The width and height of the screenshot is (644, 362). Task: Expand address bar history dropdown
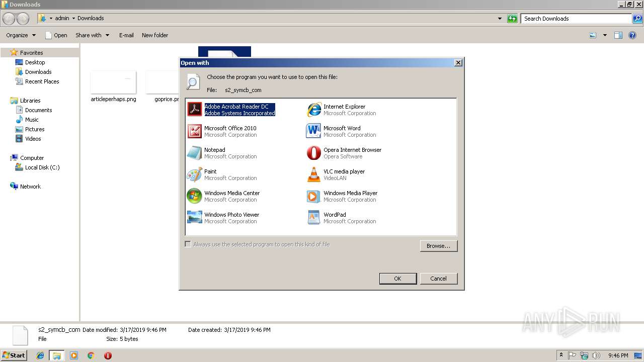tap(500, 19)
